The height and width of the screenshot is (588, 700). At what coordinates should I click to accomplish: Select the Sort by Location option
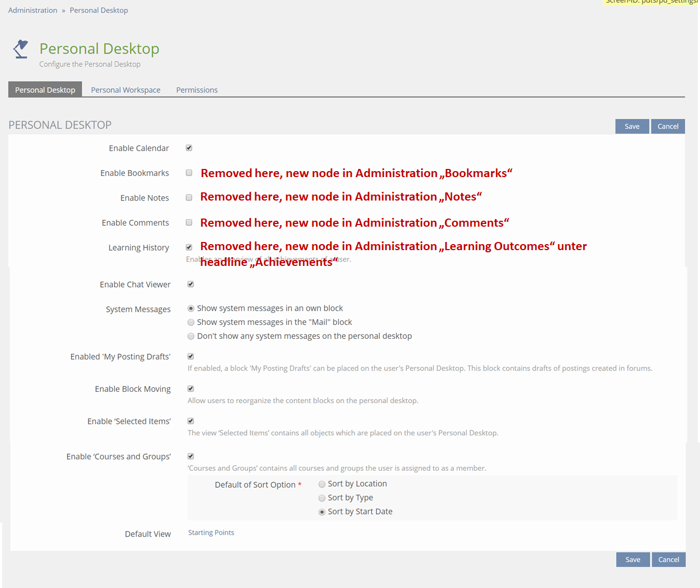click(x=322, y=484)
